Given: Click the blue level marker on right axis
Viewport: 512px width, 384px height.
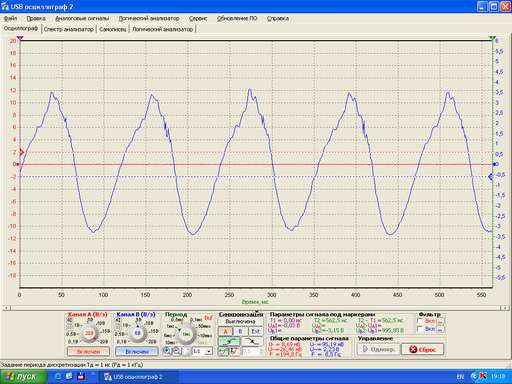Looking at the screenshot, I should 491,177.
